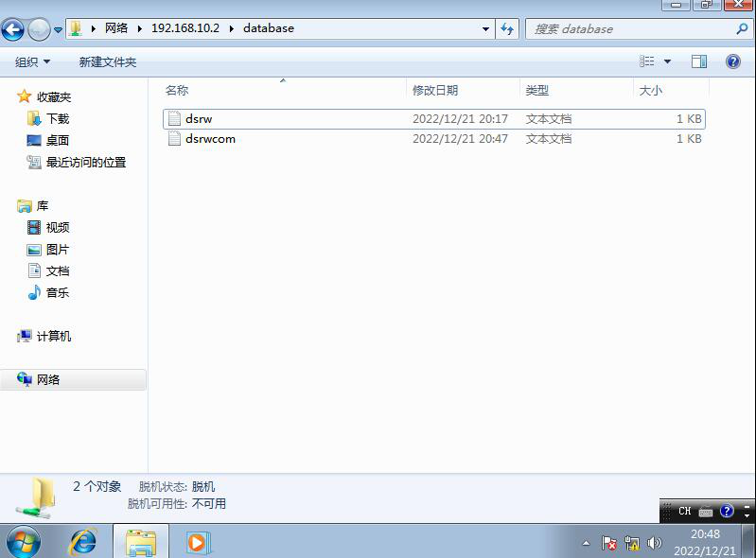Open the 组织 menu
This screenshot has height=558, width=756.
32,61
